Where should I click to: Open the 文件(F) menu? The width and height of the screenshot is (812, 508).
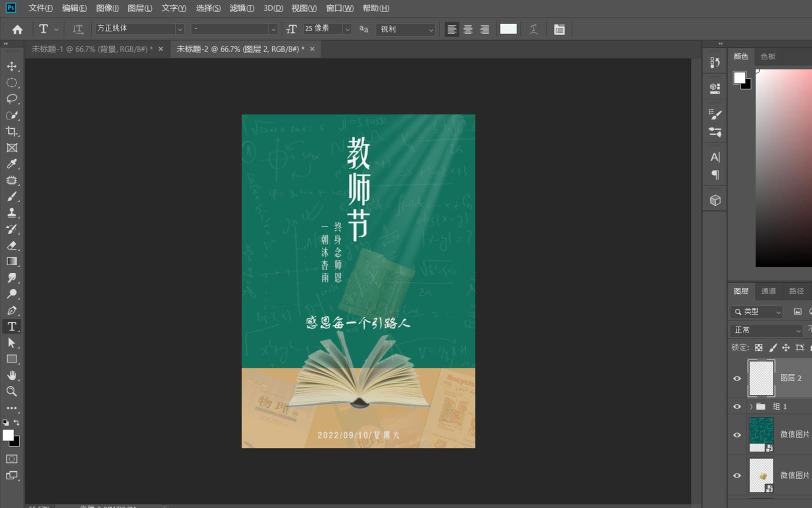coord(40,8)
